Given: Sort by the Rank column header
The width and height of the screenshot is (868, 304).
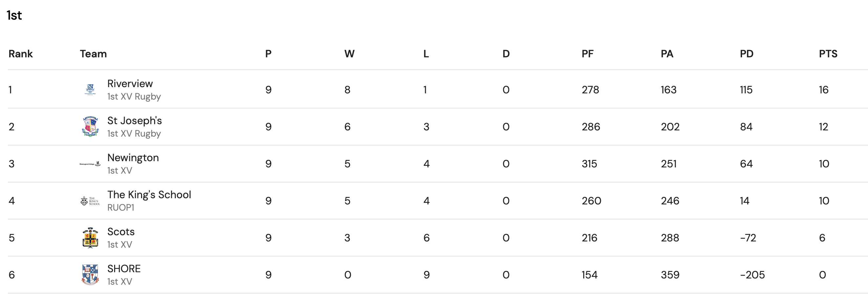Looking at the screenshot, I should [21, 54].
